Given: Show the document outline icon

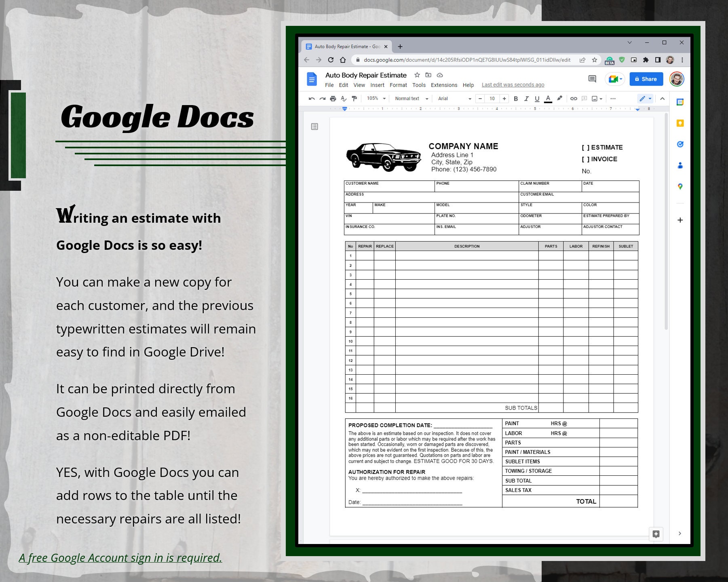Looking at the screenshot, I should tap(314, 127).
